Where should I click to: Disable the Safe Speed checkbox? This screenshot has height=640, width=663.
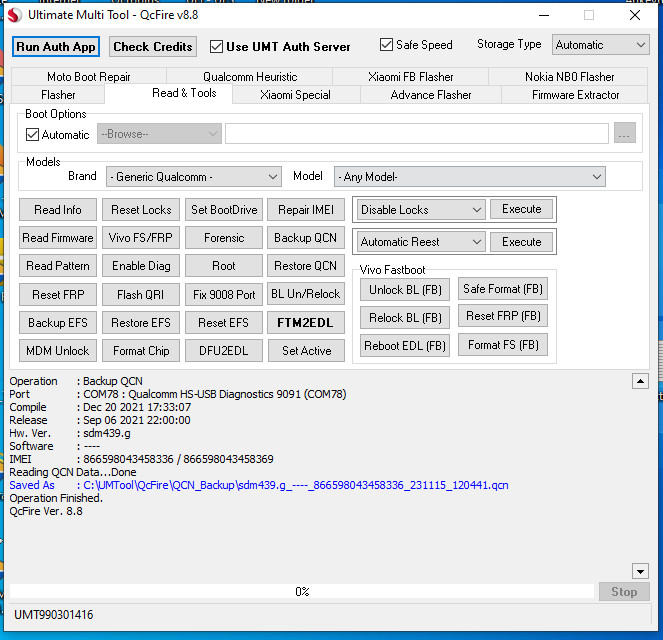(387, 45)
